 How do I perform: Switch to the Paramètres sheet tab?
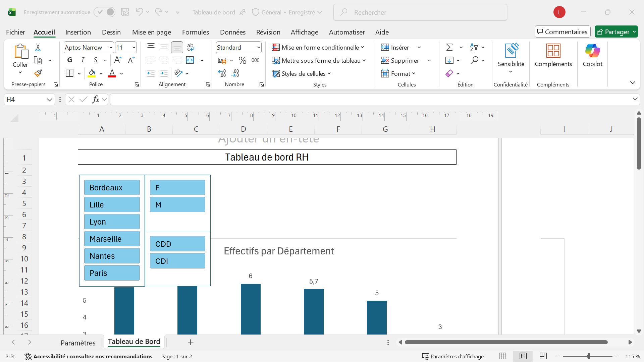click(x=78, y=343)
